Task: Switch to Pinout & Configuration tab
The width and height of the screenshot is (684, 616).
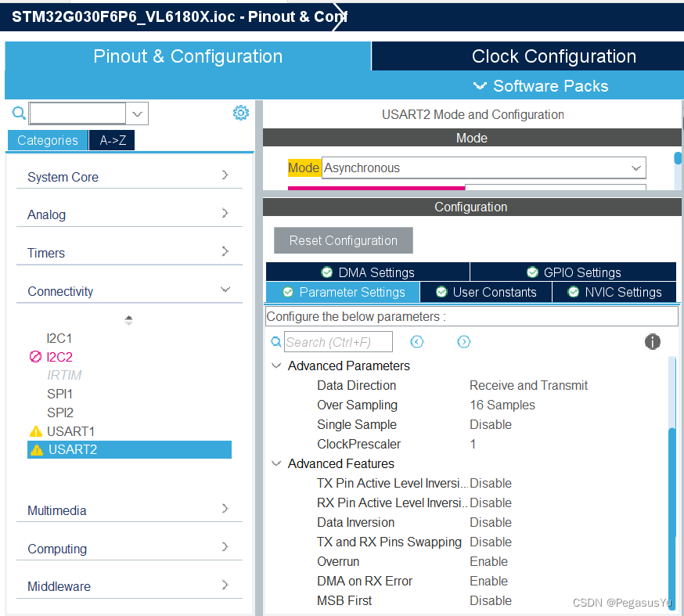Action: (x=188, y=56)
